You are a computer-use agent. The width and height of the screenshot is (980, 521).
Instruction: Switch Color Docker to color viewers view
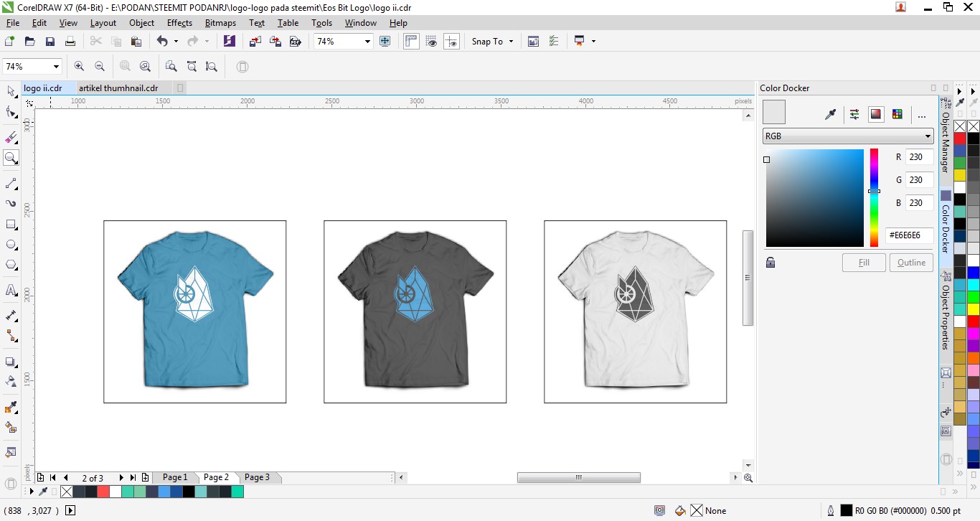click(x=875, y=114)
